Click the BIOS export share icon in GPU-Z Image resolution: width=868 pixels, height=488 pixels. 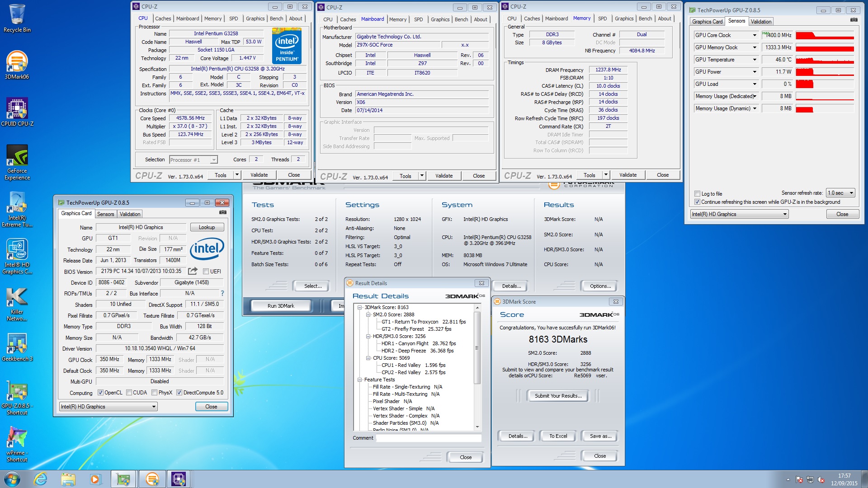point(193,271)
